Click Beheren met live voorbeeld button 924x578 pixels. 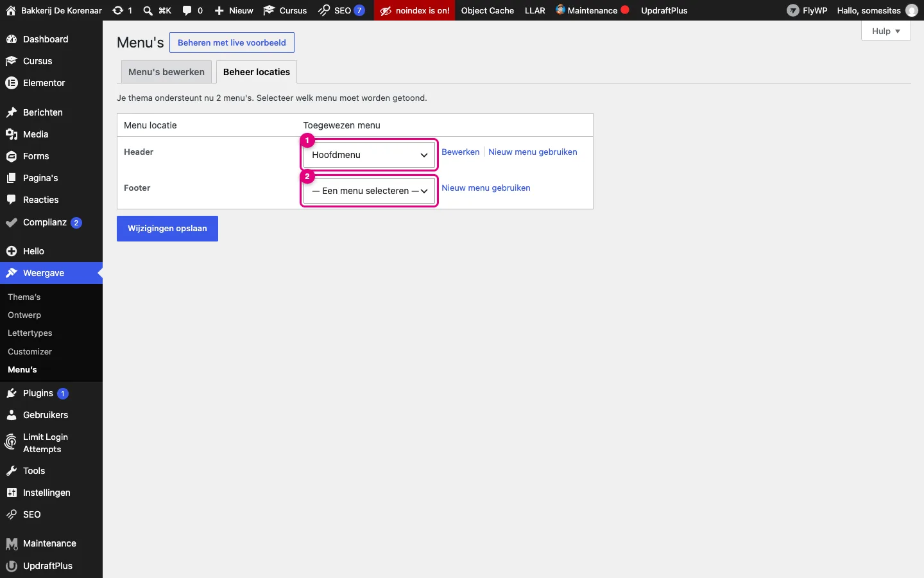coord(232,42)
